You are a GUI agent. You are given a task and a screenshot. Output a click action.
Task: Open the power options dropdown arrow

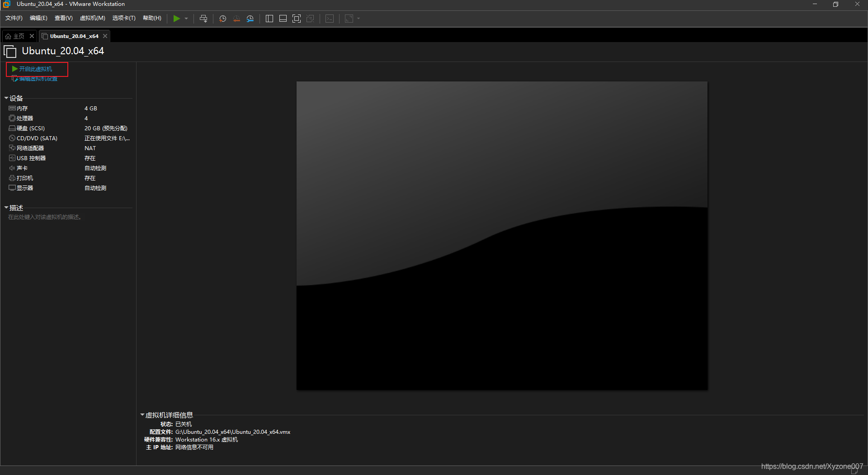[x=186, y=19]
